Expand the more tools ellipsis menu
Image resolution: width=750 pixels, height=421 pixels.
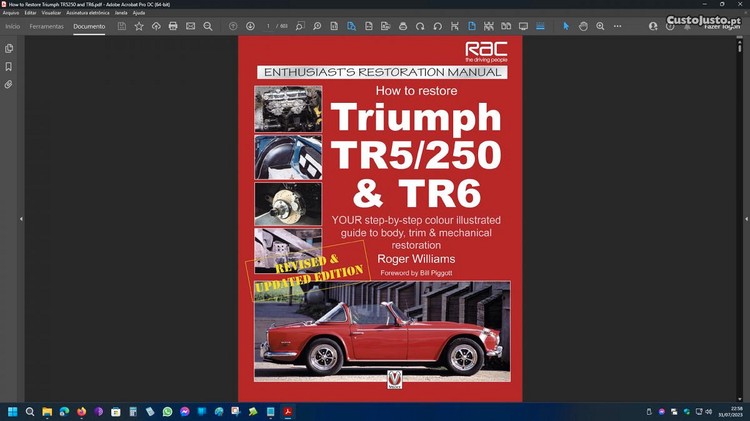coord(619,26)
